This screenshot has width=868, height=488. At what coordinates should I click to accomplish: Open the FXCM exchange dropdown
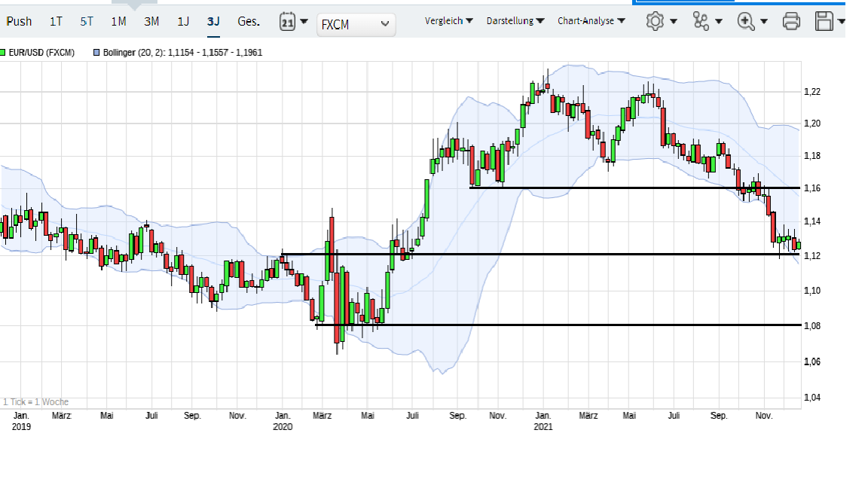pos(356,24)
